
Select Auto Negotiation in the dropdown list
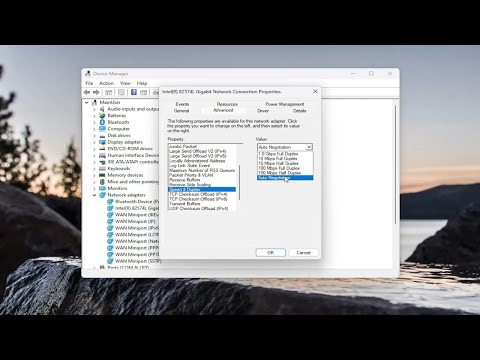pyautogui.click(x=285, y=178)
